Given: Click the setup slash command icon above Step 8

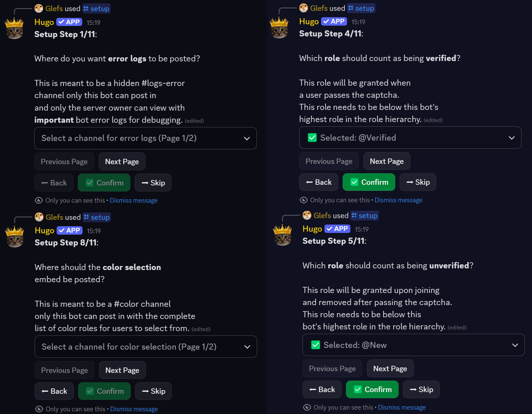Looking at the screenshot, I should tap(86, 217).
